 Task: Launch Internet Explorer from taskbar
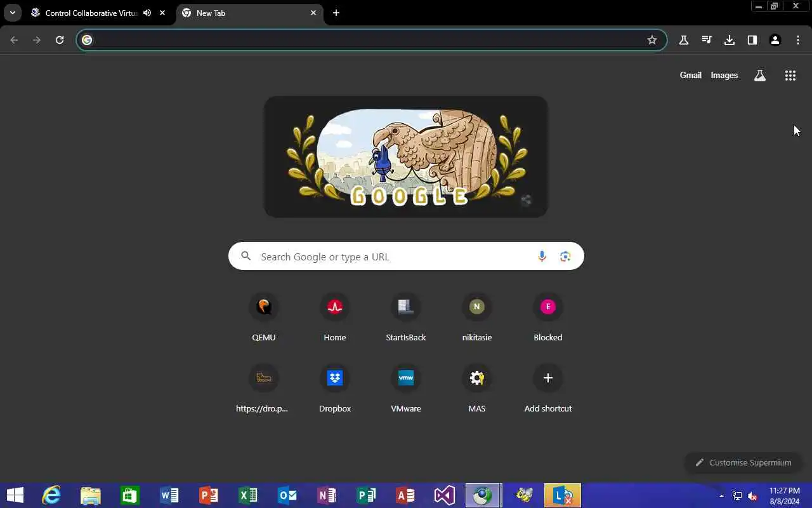[x=51, y=495]
